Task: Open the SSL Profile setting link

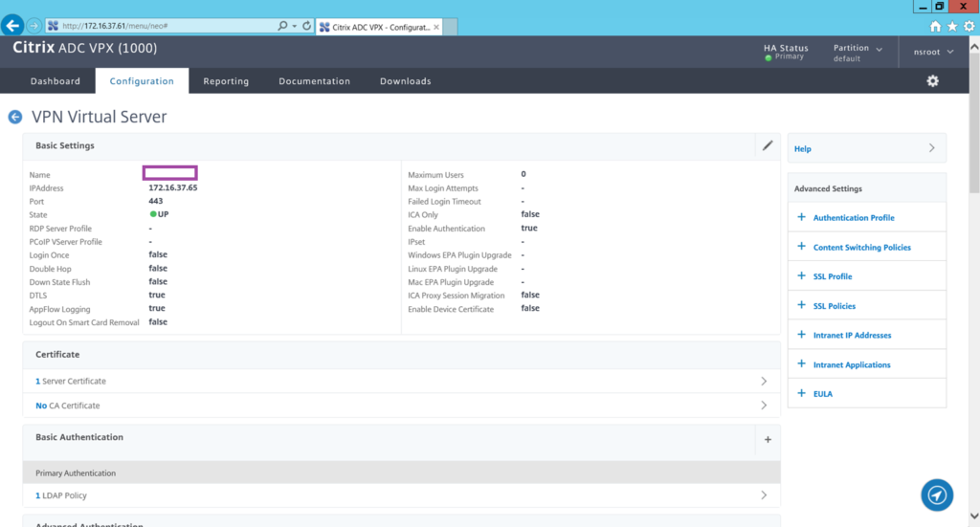Action: [833, 276]
